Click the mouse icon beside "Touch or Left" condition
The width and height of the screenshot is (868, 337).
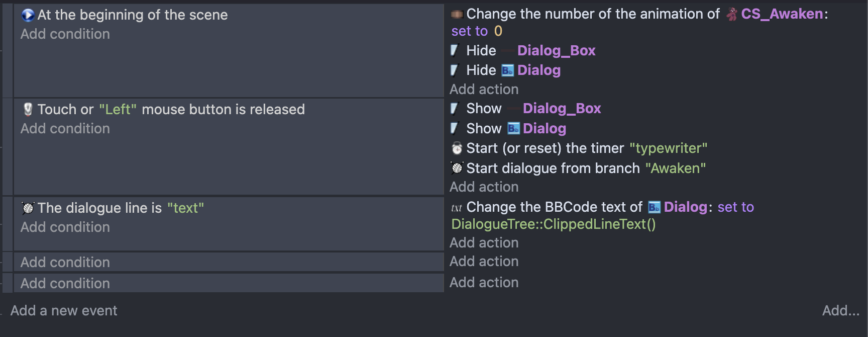pos(28,109)
